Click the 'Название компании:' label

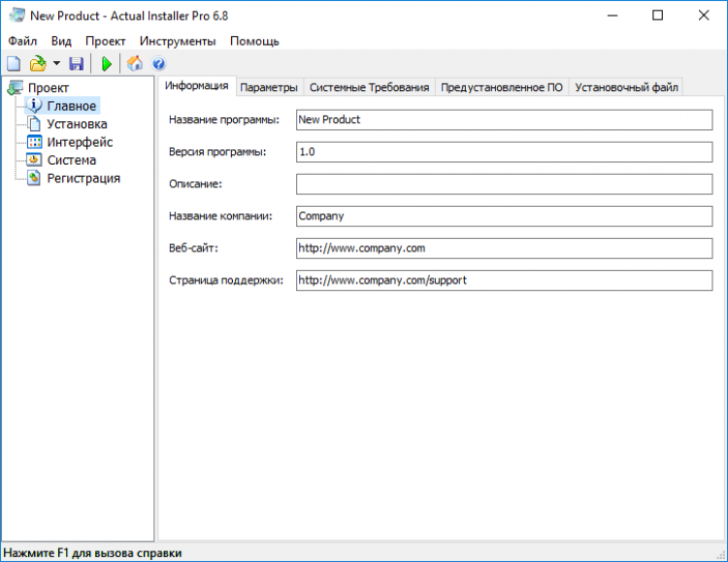pyautogui.click(x=220, y=216)
